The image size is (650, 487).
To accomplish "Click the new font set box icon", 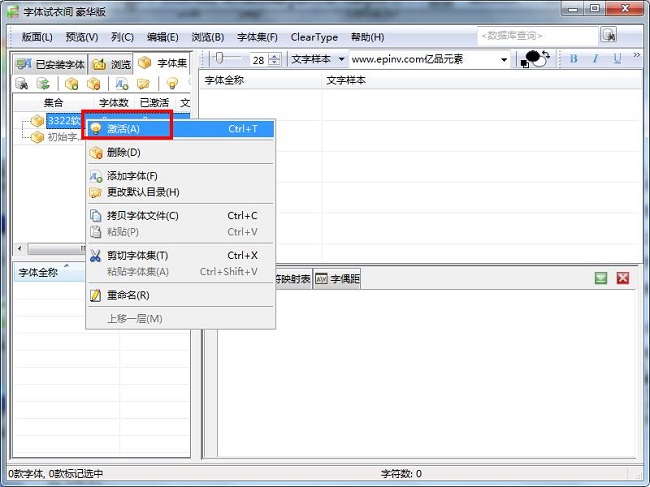I will tap(72, 84).
